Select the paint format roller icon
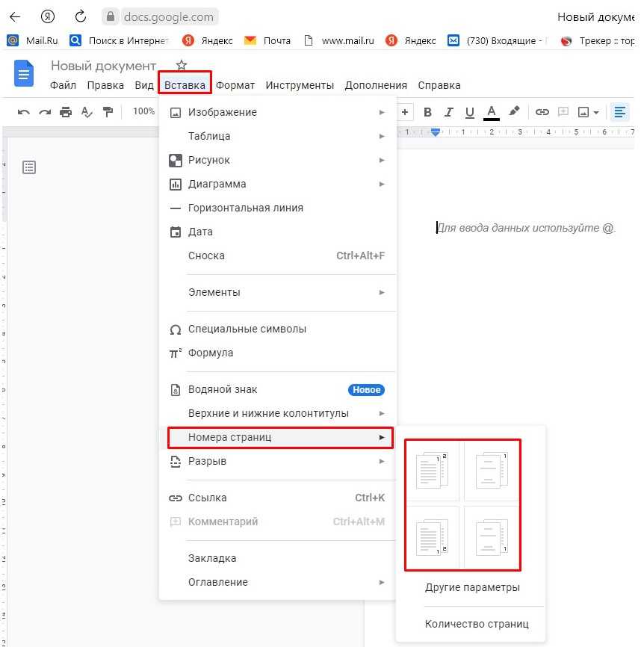Screen dimensions: 644x647 108,112
